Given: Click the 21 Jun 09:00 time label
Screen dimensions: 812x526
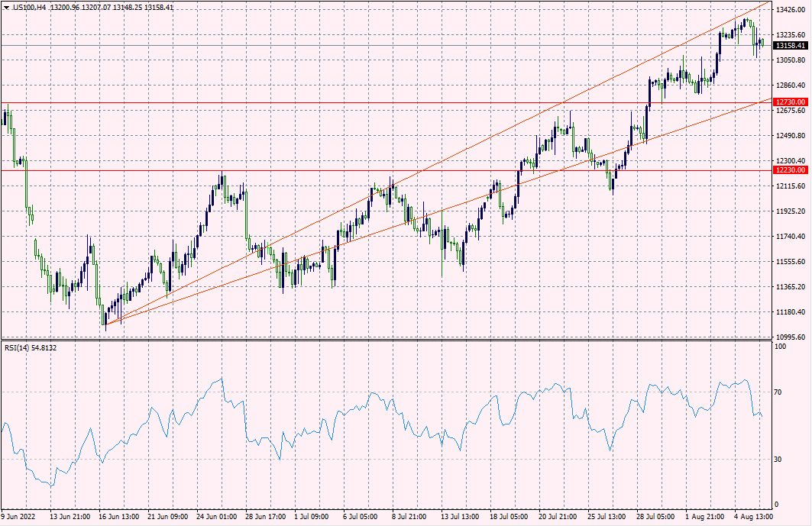Looking at the screenshot, I should click(168, 517).
